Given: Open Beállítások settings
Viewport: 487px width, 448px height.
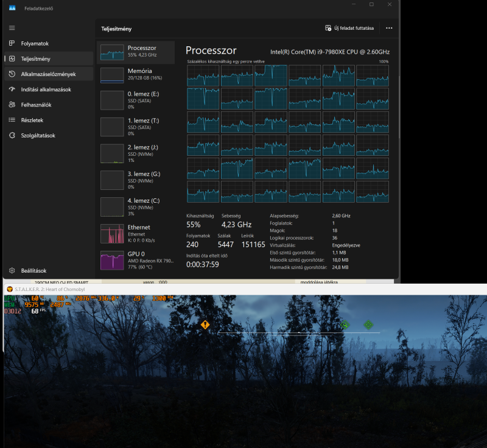Looking at the screenshot, I should click(49, 271).
